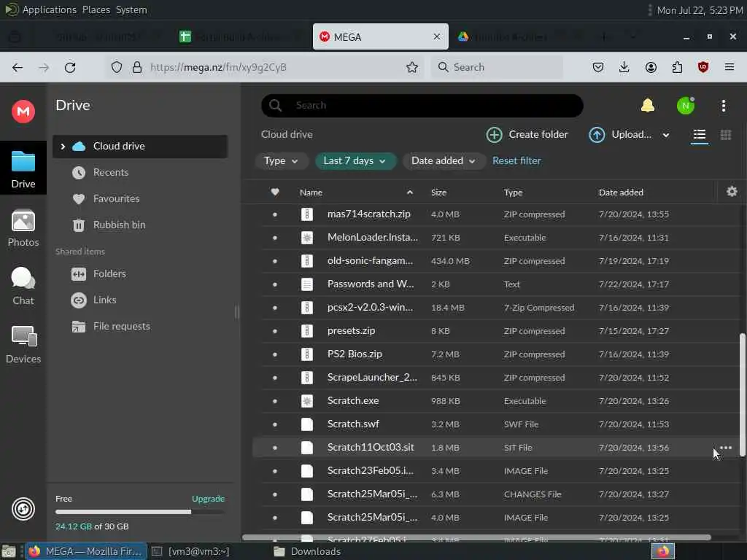Select Scratch.exe file row
Image resolution: width=747 pixels, height=560 pixels.
495,401
